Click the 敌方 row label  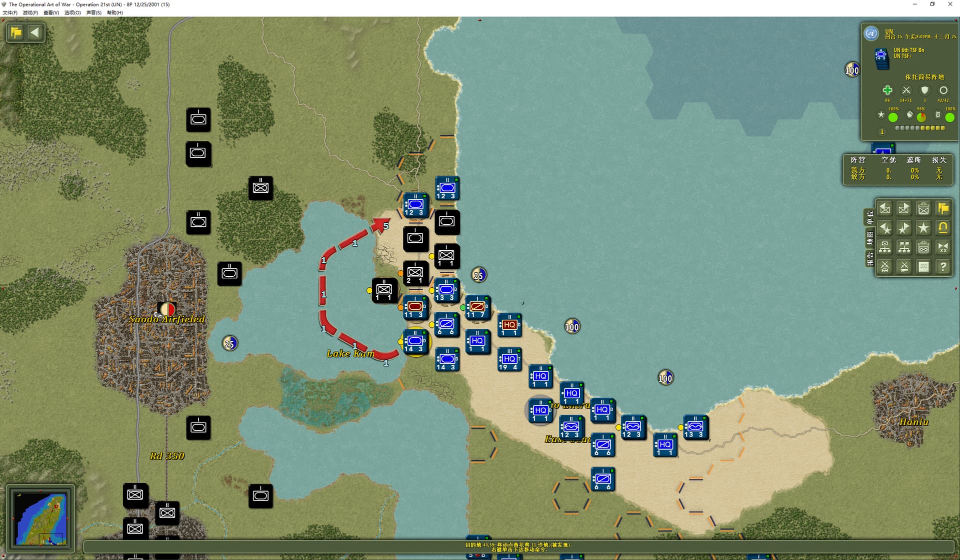click(858, 177)
